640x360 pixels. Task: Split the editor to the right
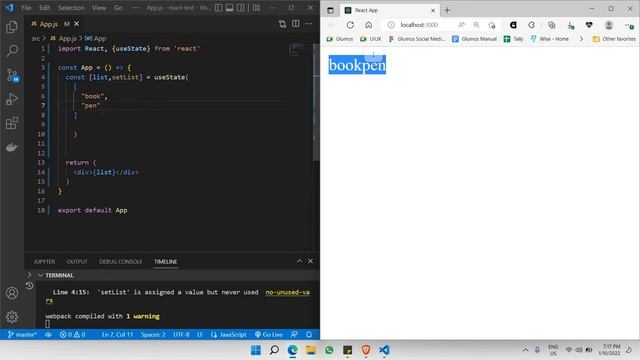point(296,24)
